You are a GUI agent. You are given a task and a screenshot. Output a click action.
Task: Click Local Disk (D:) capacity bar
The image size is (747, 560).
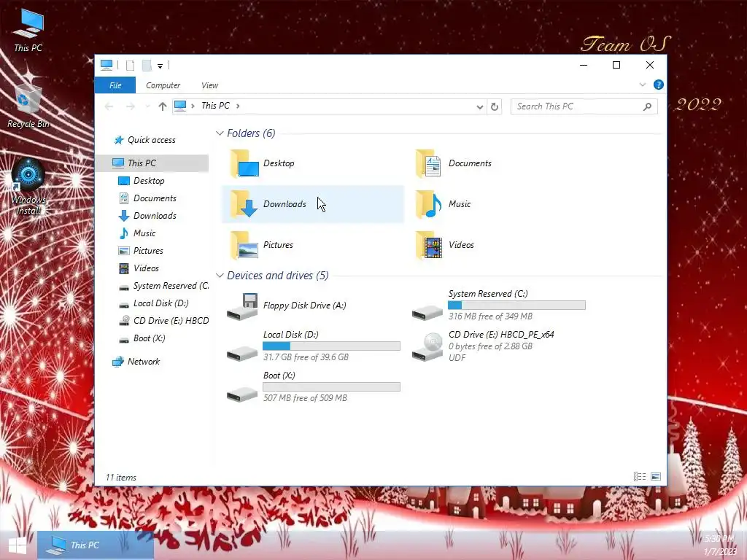pyautogui.click(x=332, y=346)
